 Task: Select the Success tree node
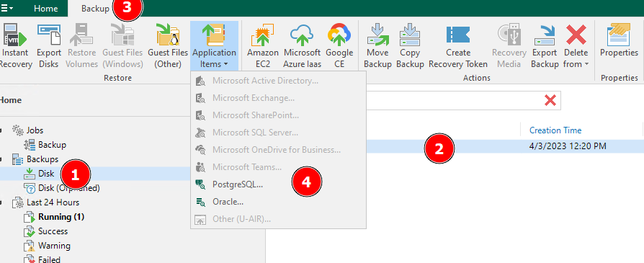[53, 231]
